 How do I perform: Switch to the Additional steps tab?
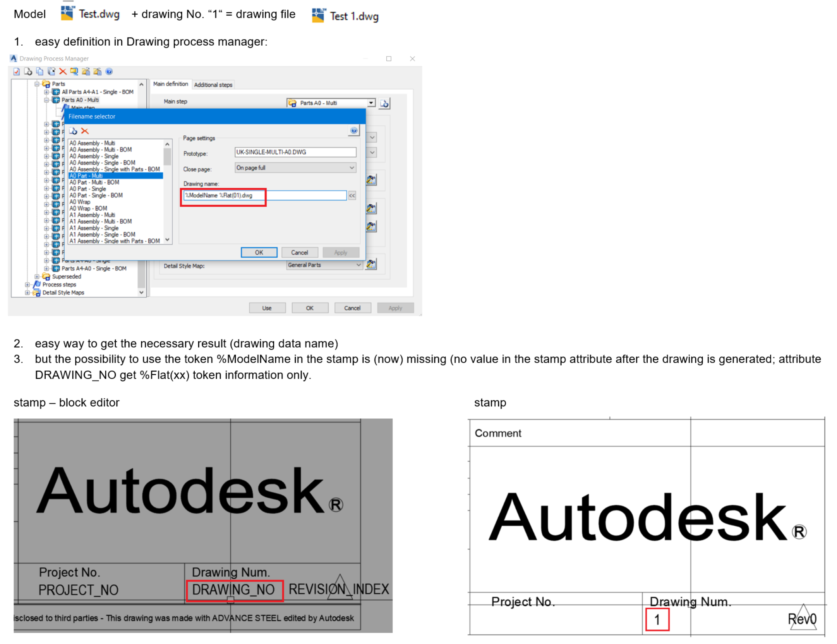coord(214,84)
